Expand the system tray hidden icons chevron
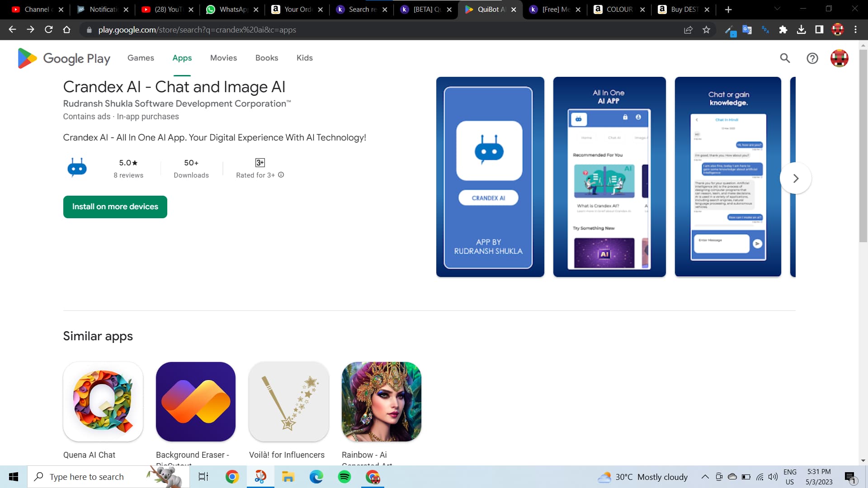This screenshot has height=488, width=868. 705,477
